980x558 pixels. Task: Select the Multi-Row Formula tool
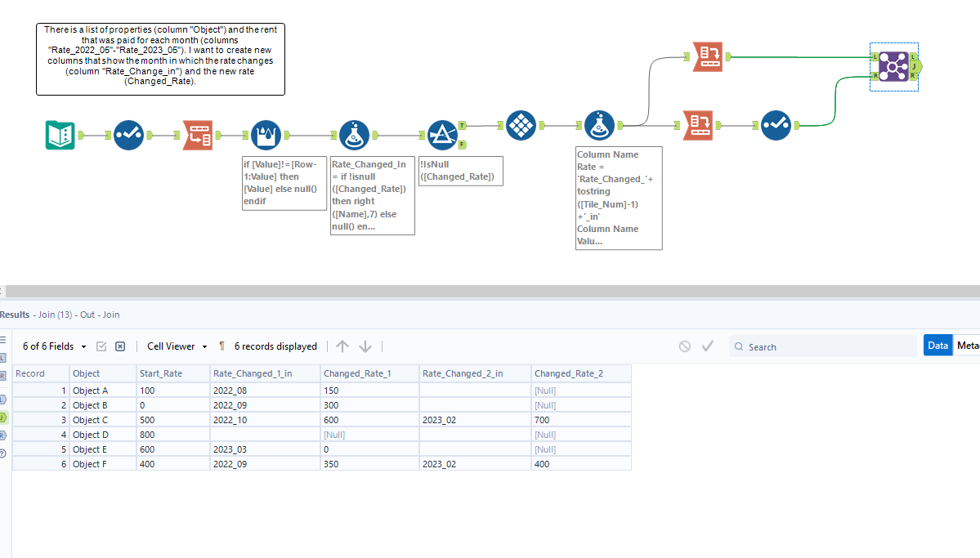pos(266,135)
